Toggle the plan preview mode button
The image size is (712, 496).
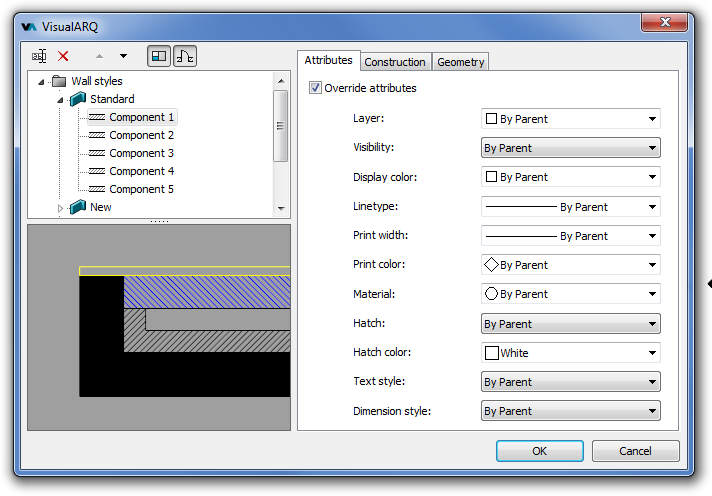(159, 57)
